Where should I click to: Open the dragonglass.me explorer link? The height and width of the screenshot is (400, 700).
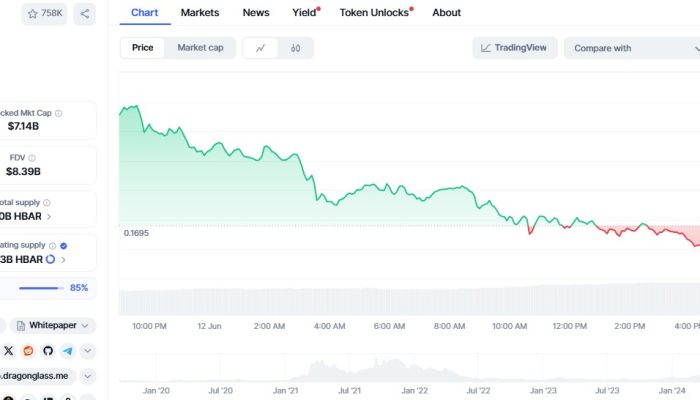40,376
